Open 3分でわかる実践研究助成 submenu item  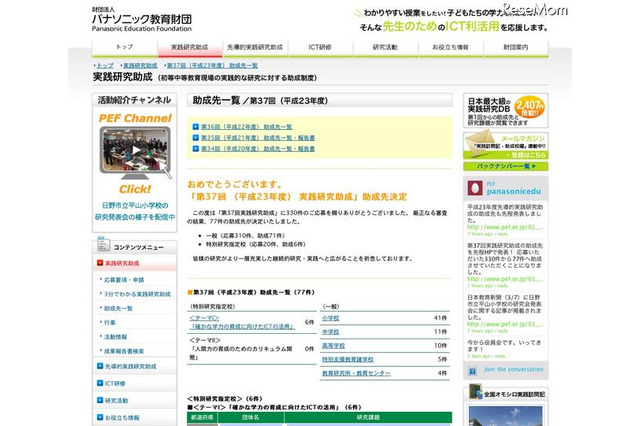[x=137, y=294]
